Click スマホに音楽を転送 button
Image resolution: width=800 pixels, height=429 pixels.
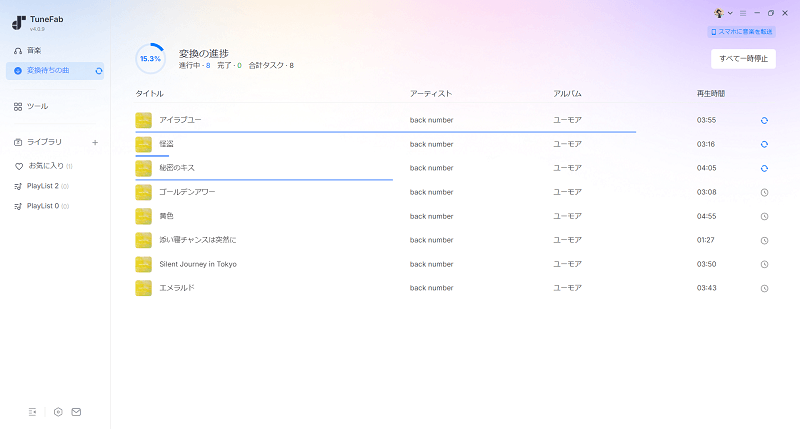tap(741, 32)
